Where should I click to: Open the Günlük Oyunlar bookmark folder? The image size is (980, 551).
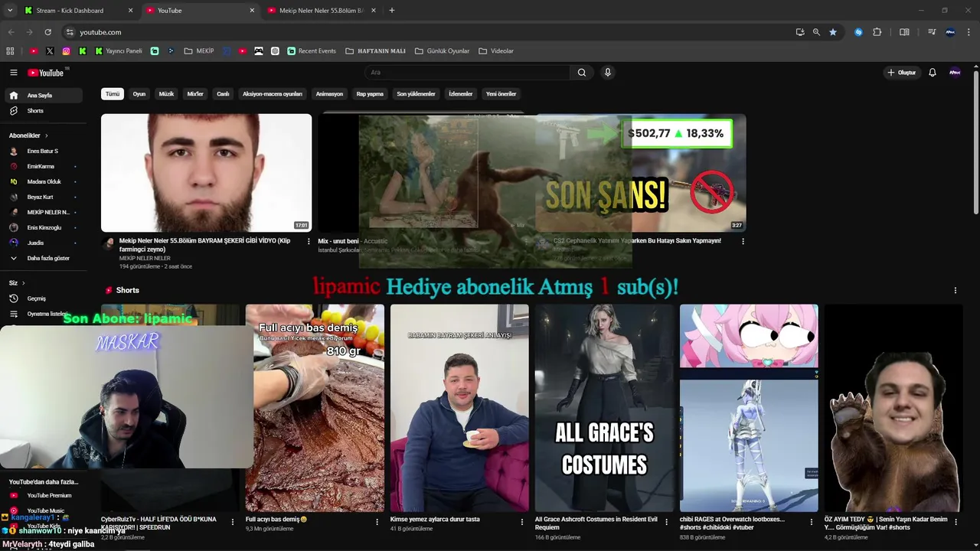[x=443, y=51]
